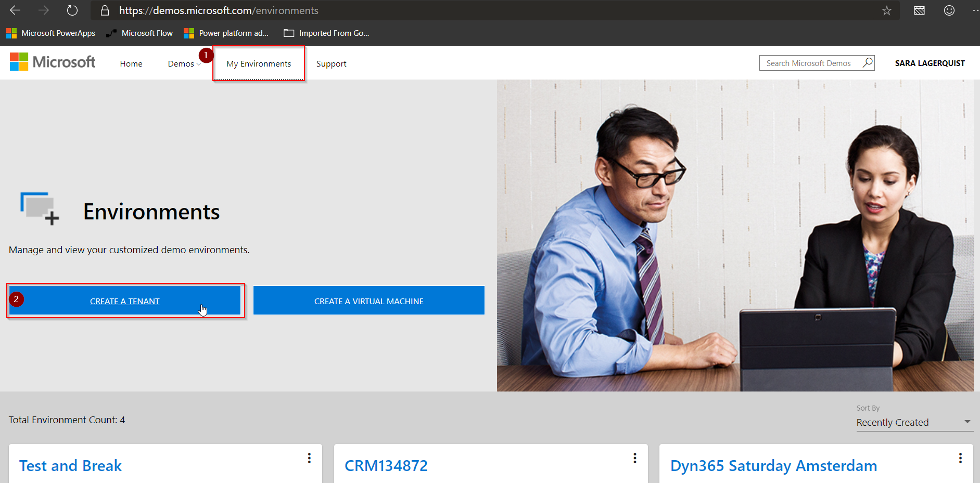Screen dimensions: 980x483
Task: Open the Test and Break environment link
Action: (70, 465)
